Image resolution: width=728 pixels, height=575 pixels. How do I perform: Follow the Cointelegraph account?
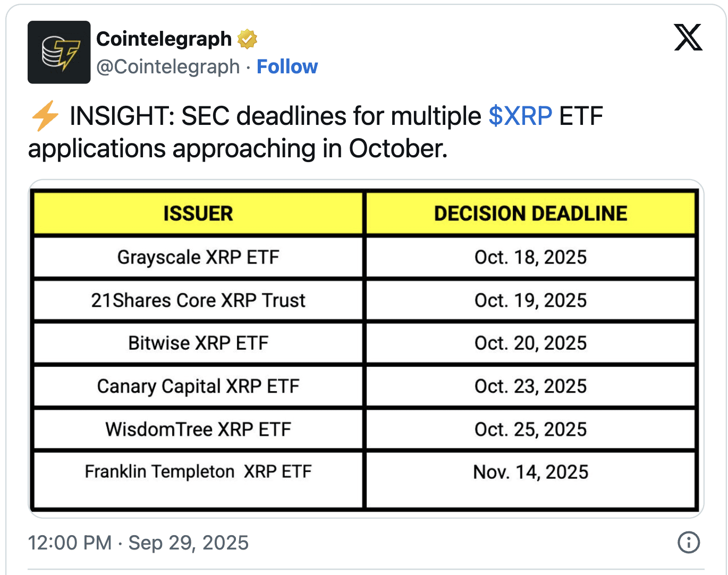point(287,66)
